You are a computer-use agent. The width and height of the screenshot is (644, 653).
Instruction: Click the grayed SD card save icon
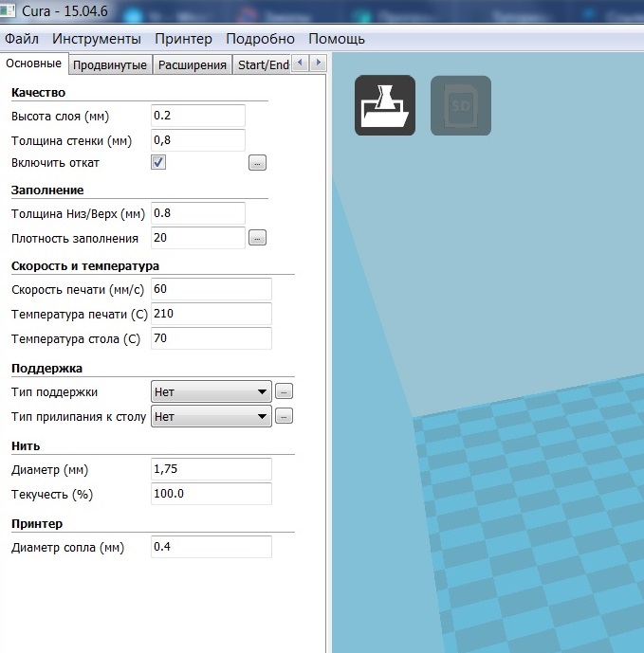(x=461, y=105)
